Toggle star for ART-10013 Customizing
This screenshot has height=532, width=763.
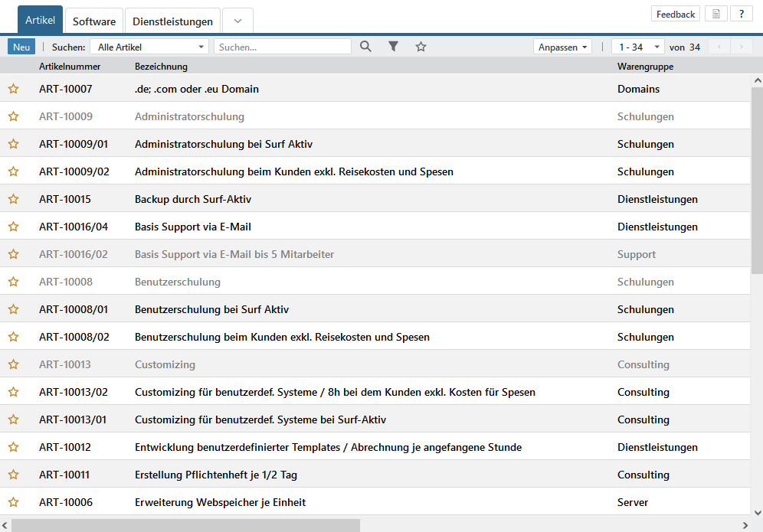coord(14,364)
